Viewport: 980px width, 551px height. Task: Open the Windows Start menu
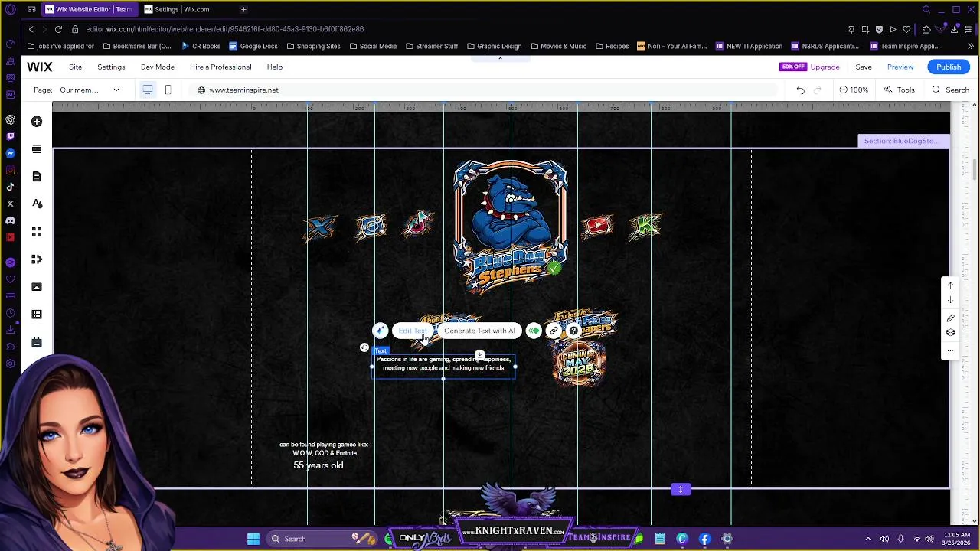pyautogui.click(x=253, y=539)
